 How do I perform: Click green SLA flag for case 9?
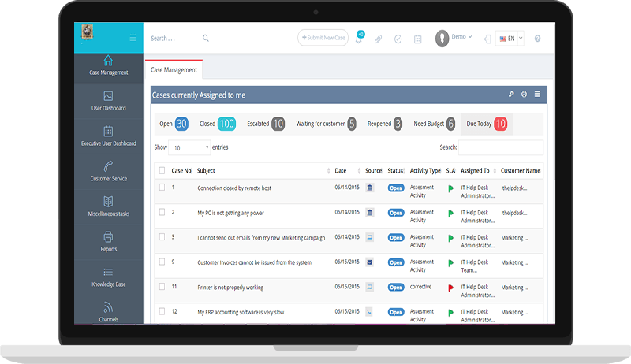click(450, 263)
